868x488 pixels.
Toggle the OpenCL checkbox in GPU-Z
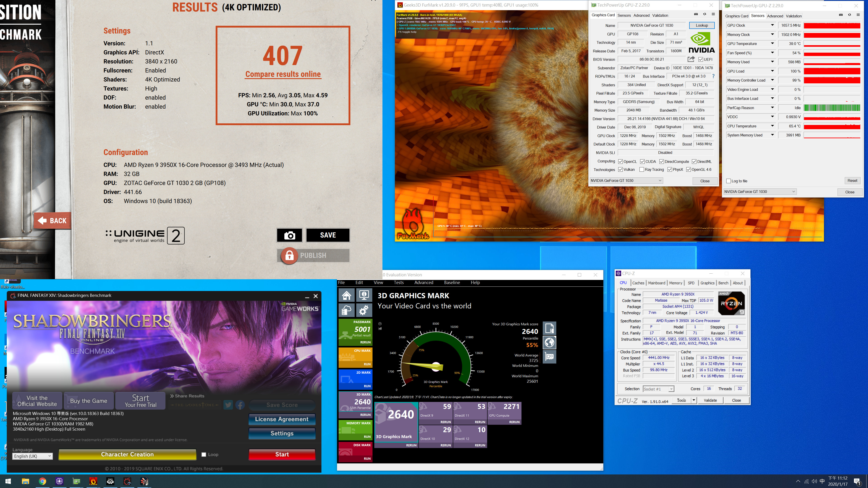pos(620,161)
